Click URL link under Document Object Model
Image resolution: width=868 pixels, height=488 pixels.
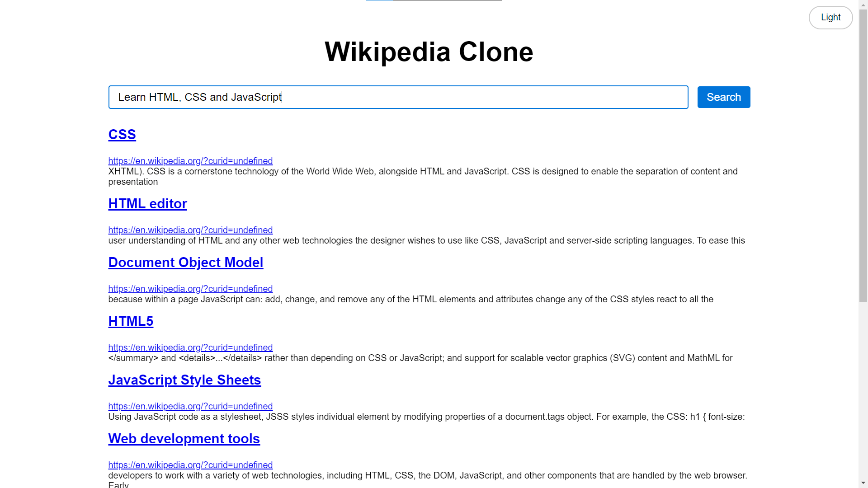tap(190, 289)
